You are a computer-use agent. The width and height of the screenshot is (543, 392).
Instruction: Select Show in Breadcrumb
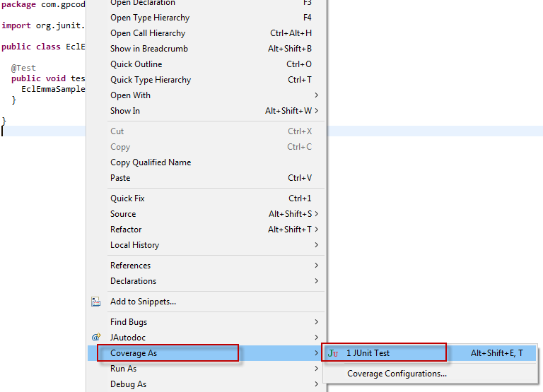[x=149, y=49]
